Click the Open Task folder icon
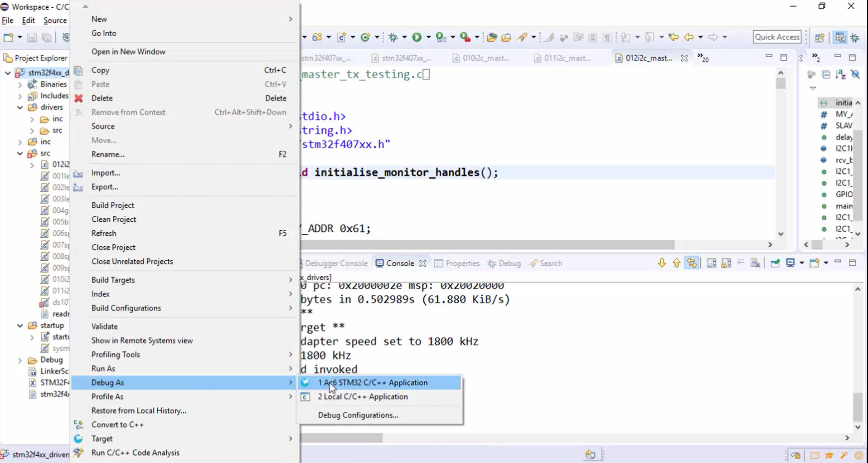Screen dimensions: 868x463 tap(506, 37)
